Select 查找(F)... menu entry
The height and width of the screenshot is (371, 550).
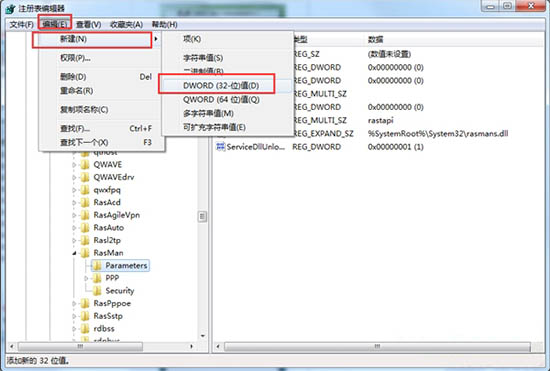[99, 128]
